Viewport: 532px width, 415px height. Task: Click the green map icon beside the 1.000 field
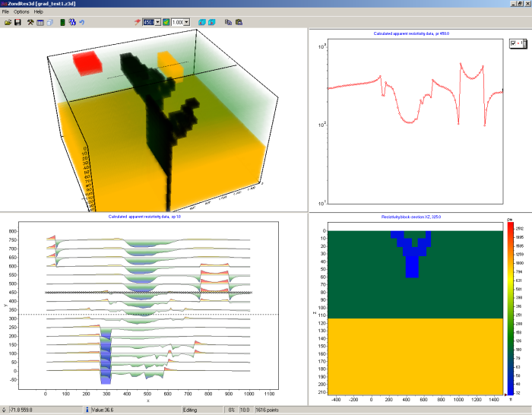click(x=166, y=23)
